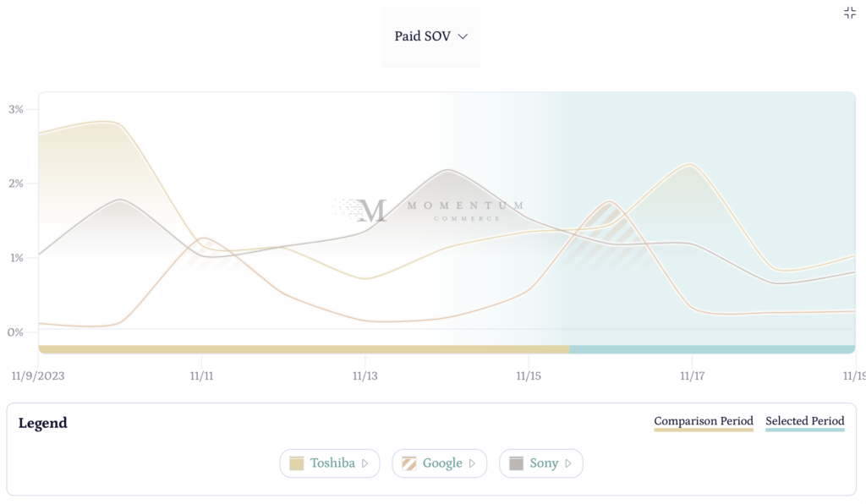The width and height of the screenshot is (866, 504).
Task: Click the gold Comparison Period underline swatch
Action: 704,430
